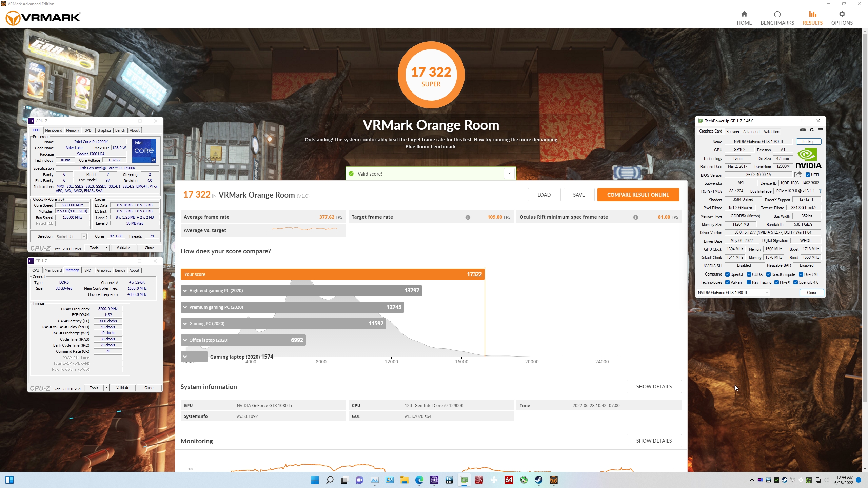Open Bench tab in upper CPU-Z
The width and height of the screenshot is (868, 488).
(120, 130)
